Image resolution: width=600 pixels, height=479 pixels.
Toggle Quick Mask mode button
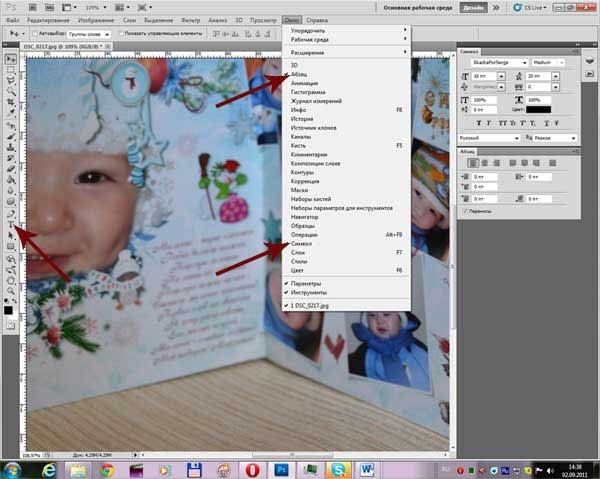click(10, 326)
